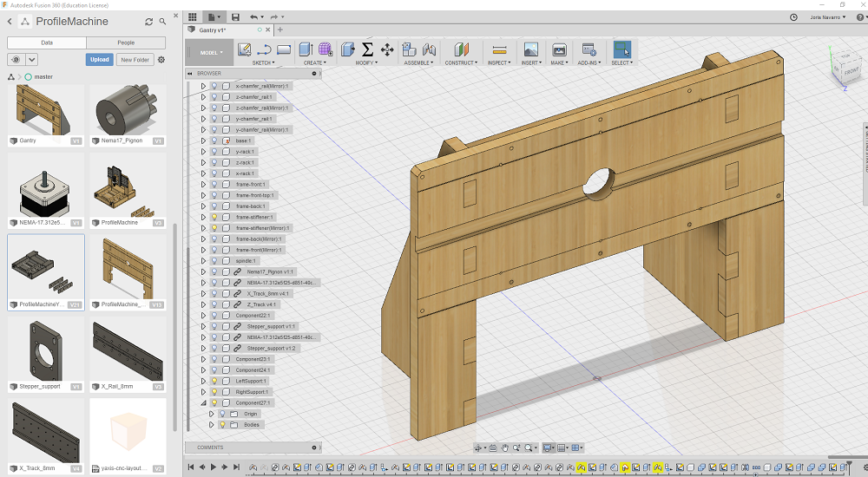Screen dimensions: 868x477
Task: Expand the base:1 tree node
Action: click(x=203, y=140)
